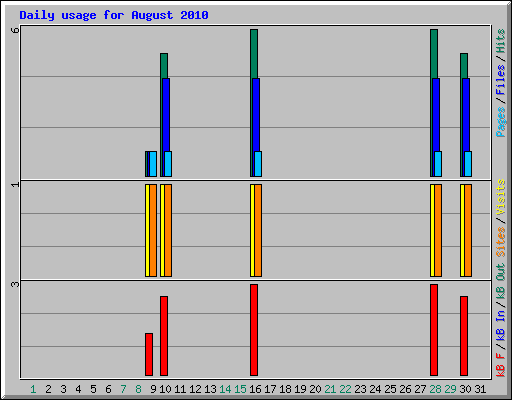Select the blue files bar for day 10
Viewport: 512px width, 400px height.
point(166,115)
